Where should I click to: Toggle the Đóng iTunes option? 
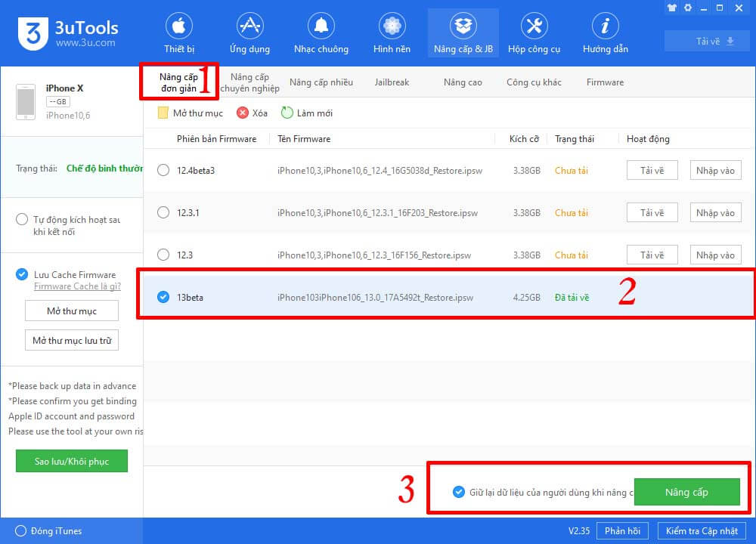click(x=20, y=530)
